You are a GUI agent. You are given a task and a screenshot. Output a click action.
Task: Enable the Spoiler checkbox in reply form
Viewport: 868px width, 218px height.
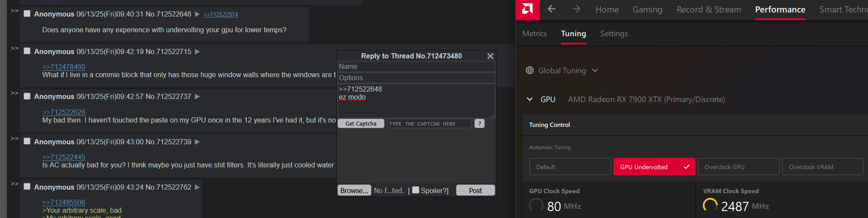click(415, 190)
